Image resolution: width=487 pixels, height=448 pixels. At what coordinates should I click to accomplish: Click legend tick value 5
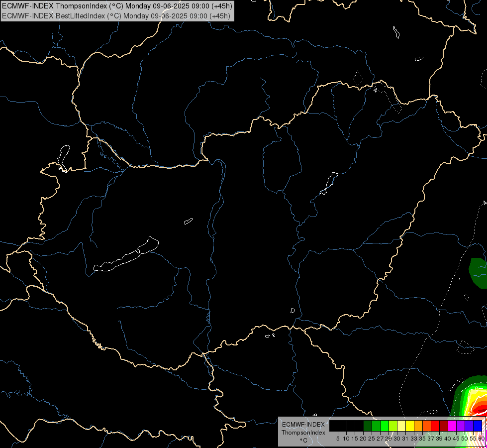338,439
